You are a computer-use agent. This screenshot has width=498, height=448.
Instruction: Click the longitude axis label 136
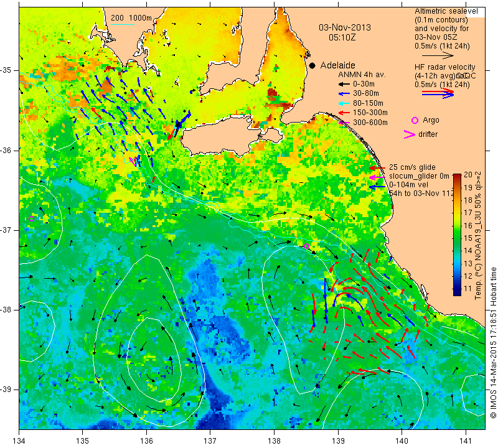[x=146, y=441]
